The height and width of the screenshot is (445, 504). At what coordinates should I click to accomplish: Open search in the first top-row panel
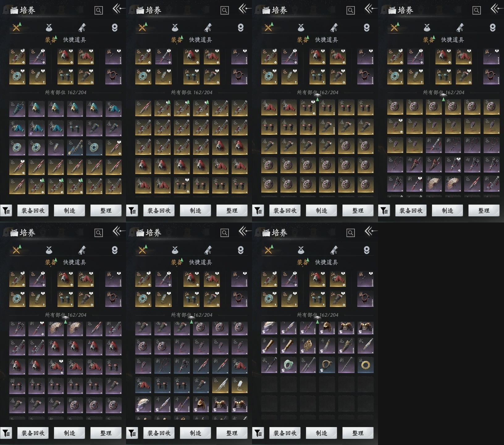pos(99,11)
